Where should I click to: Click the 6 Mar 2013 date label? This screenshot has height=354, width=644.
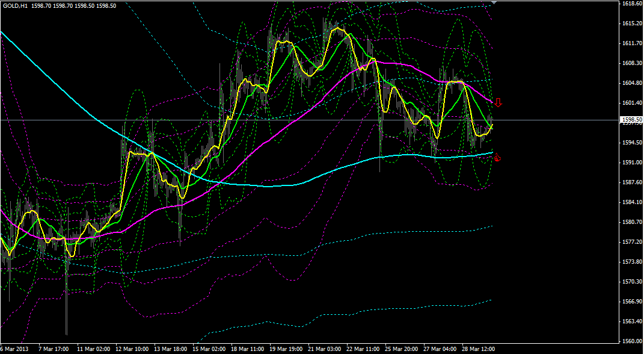pyautogui.click(x=13, y=349)
